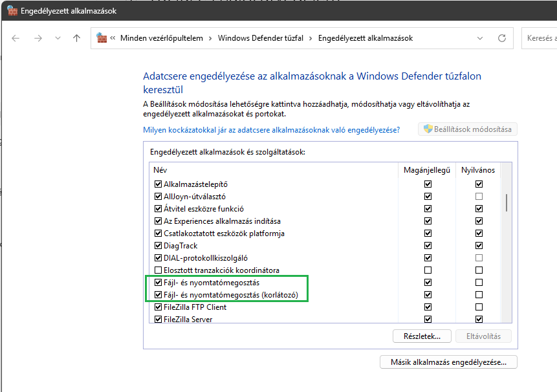
Task: Click the Nyilvános column header
Action: coord(478,170)
